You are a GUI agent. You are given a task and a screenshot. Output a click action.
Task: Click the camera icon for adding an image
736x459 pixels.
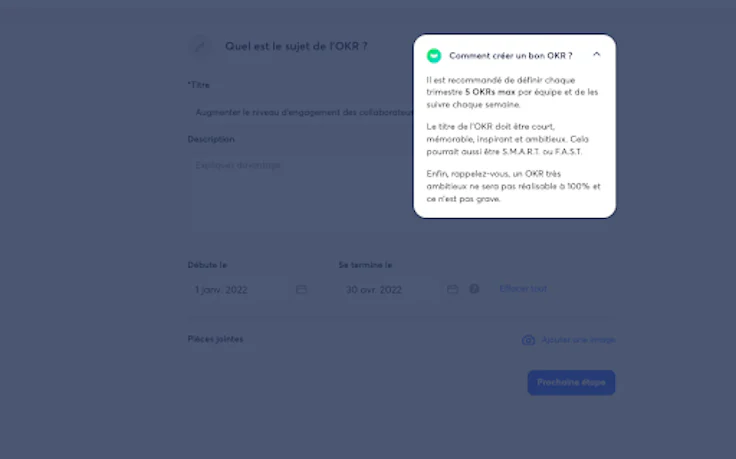(x=528, y=340)
